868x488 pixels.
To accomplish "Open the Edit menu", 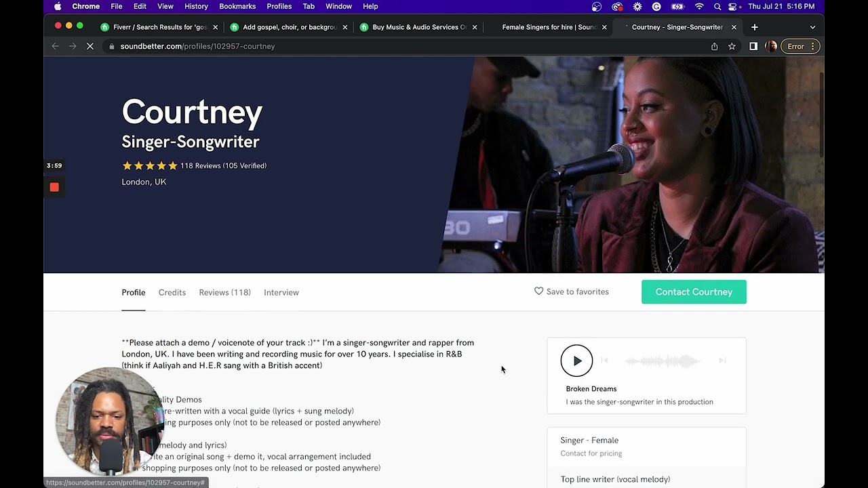I will pos(140,6).
